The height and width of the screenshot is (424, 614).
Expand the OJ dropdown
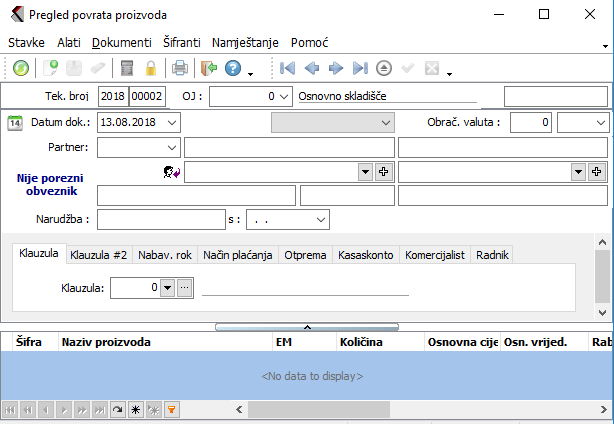coord(283,96)
